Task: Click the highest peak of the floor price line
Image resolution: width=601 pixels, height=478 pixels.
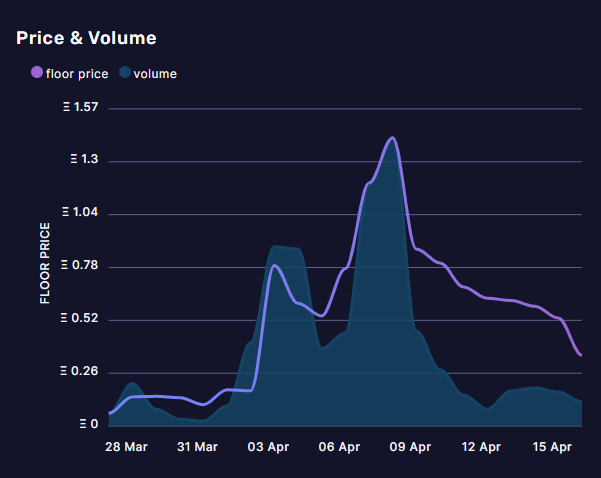Action: coord(392,138)
